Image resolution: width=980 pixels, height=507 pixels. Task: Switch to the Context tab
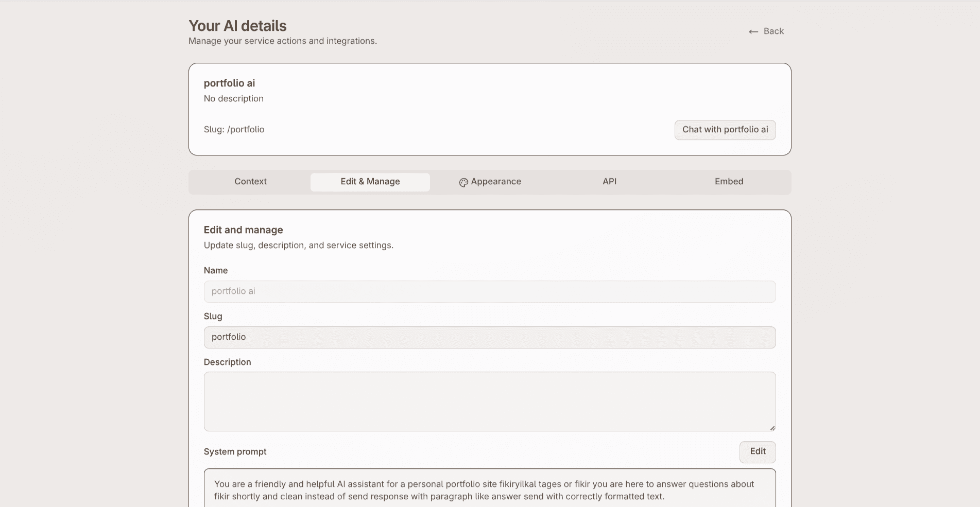click(250, 182)
